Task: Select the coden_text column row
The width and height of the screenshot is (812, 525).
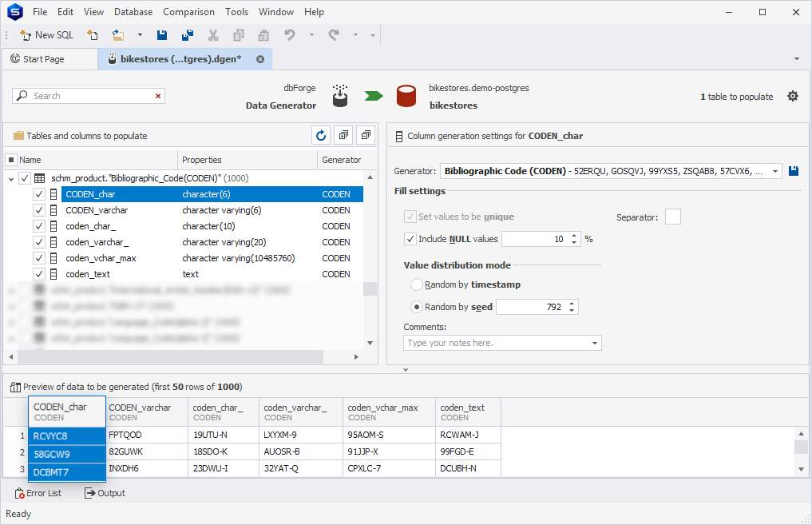Action: pyautogui.click(x=212, y=274)
